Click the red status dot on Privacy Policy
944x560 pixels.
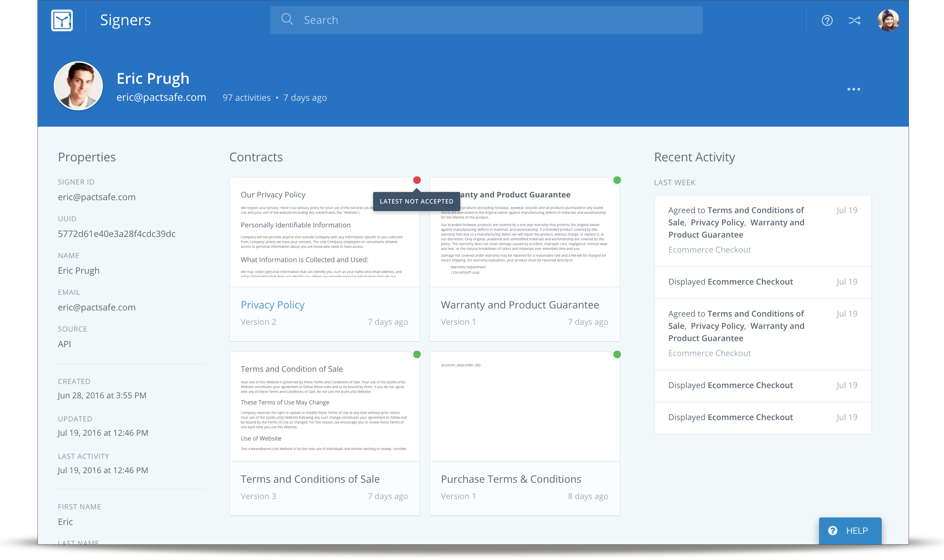tap(417, 180)
